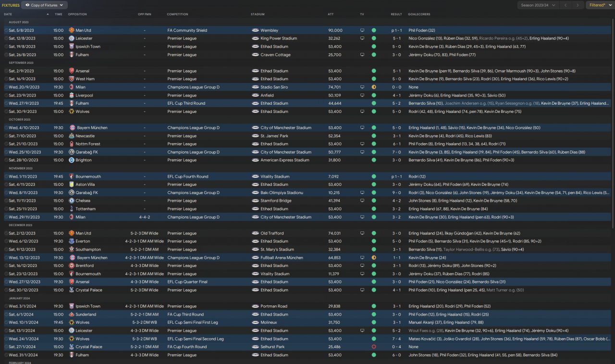Expand the Filtered* filter dropdown
The image size is (615, 364).
[x=600, y=5]
